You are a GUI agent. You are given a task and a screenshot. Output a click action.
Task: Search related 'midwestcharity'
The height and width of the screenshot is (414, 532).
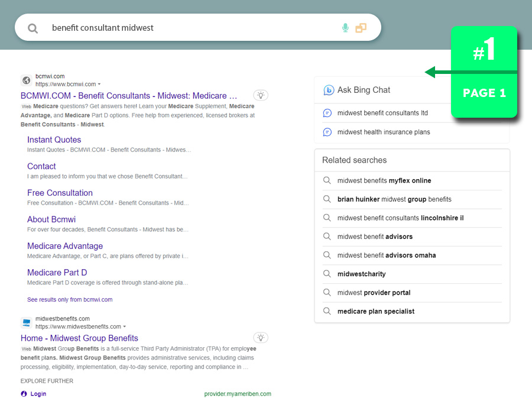tap(361, 274)
